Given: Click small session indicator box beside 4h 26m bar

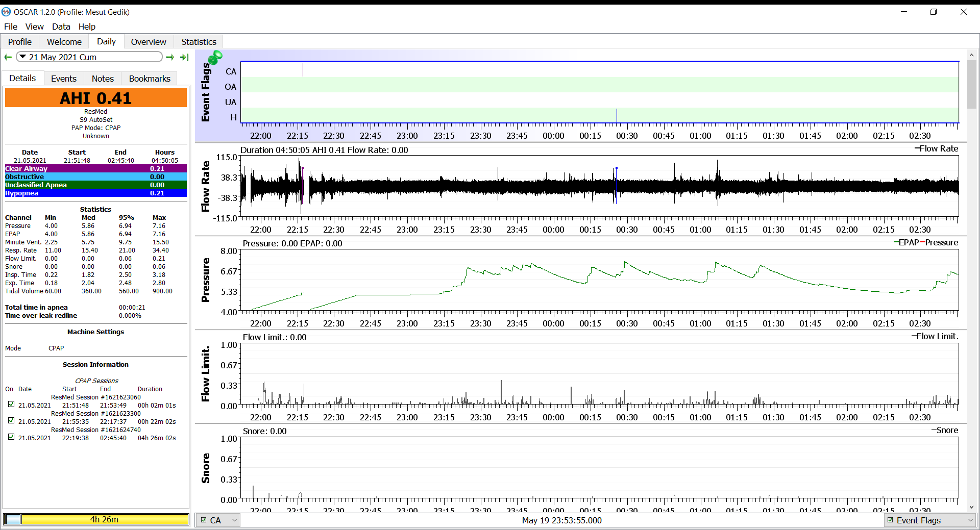Looking at the screenshot, I should [13, 519].
